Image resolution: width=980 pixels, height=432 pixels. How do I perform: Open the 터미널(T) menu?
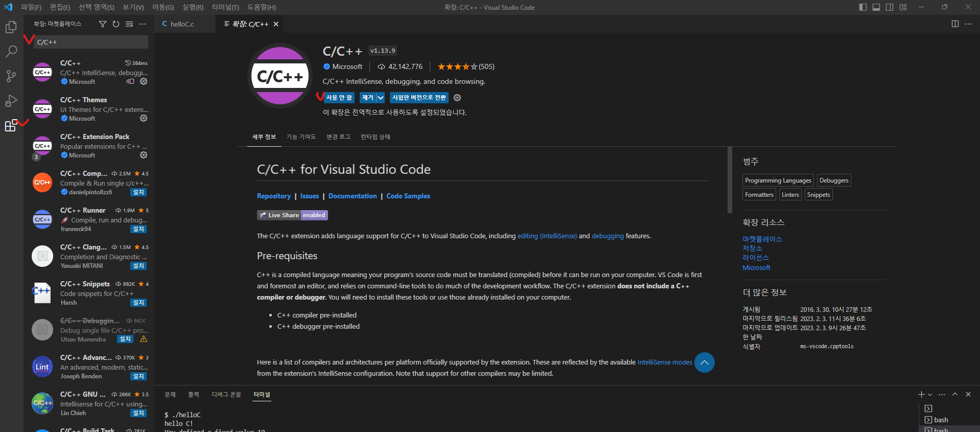click(x=225, y=7)
